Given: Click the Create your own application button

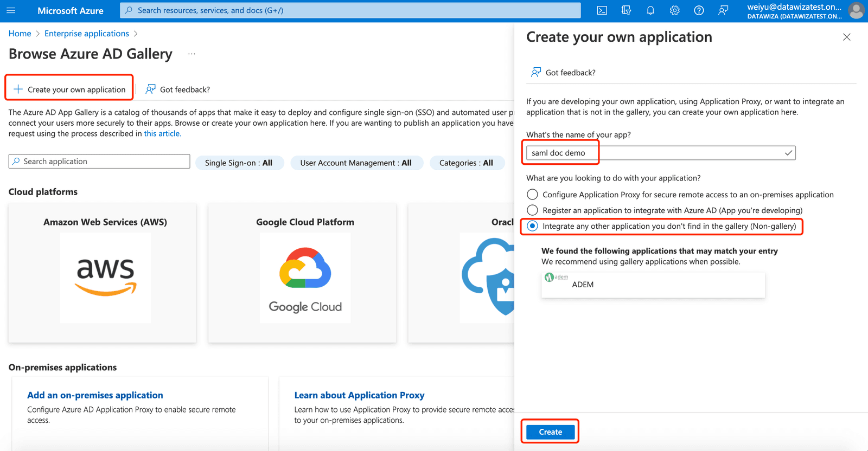Looking at the screenshot, I should 69,89.
